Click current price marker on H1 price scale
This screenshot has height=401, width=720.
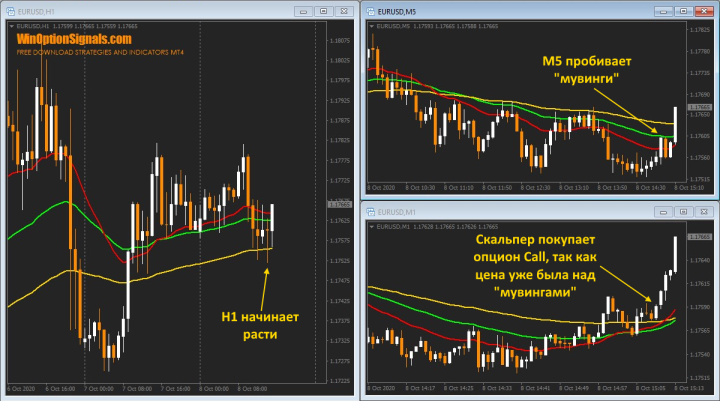pos(339,205)
